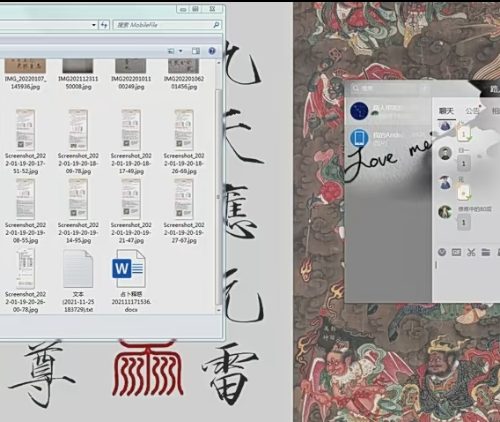Click the scissors screenshot tool in QQ

click(471, 252)
